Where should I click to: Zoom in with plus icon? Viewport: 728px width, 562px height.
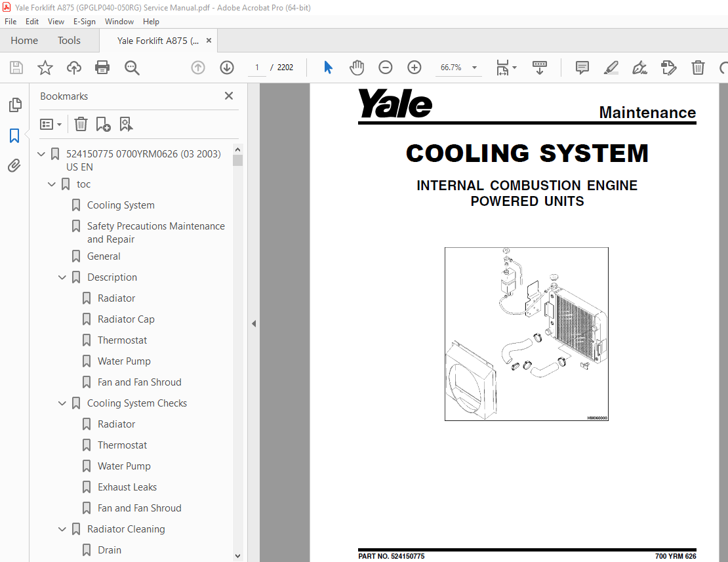tap(414, 68)
